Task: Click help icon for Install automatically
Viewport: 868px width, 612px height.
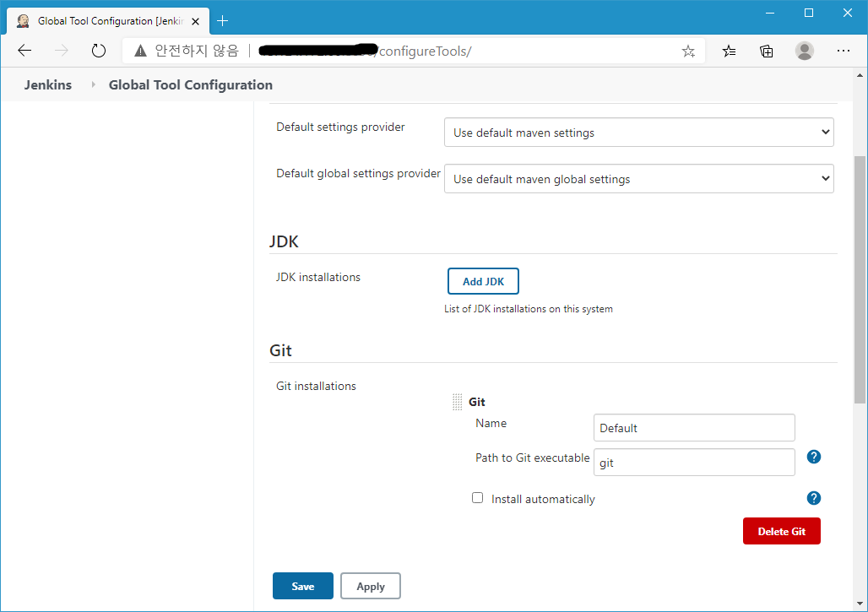Action: [813, 498]
